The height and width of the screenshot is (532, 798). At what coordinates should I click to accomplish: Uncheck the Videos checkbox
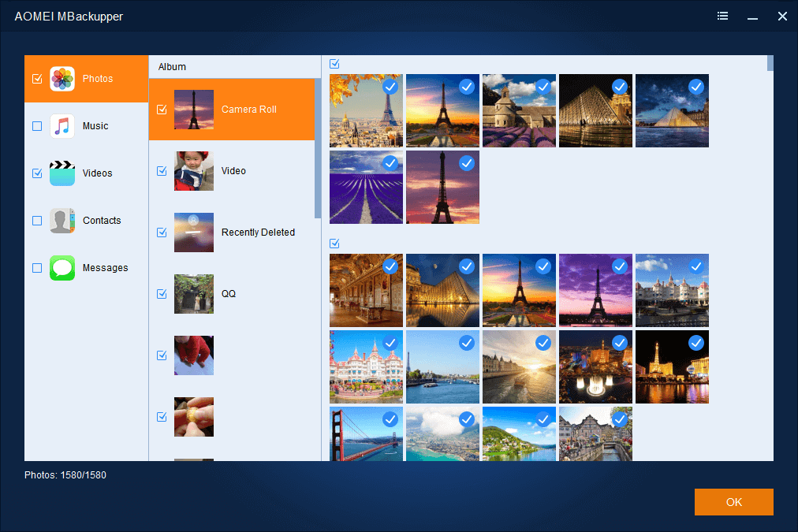coord(37,173)
